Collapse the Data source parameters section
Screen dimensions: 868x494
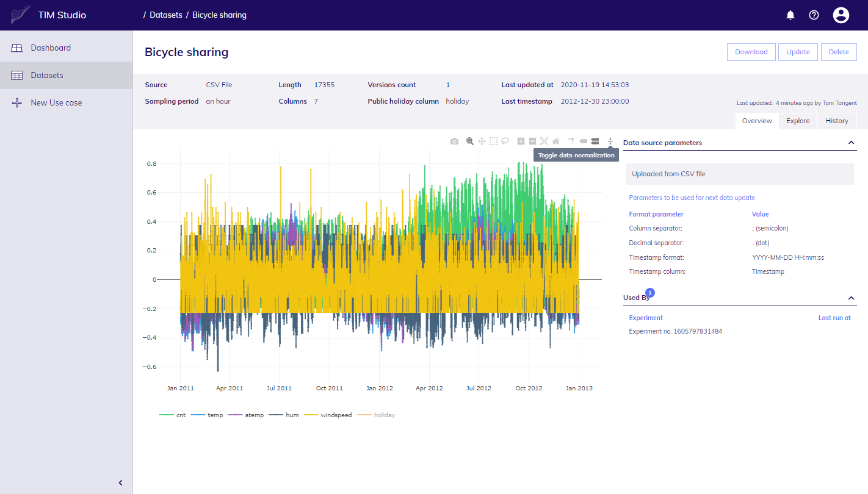point(852,143)
